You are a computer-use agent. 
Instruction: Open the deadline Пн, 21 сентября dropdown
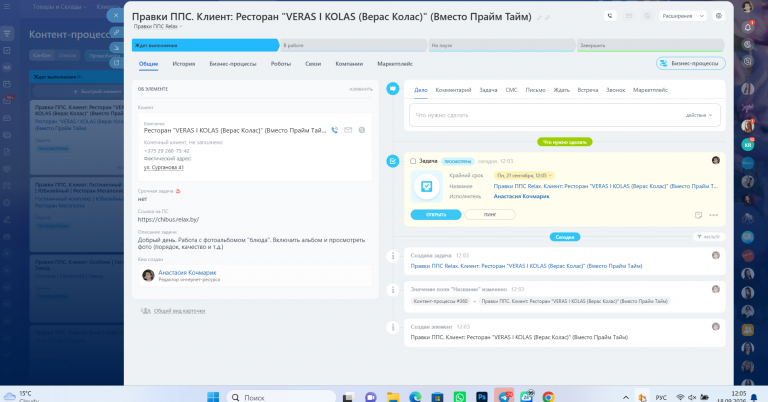tap(524, 175)
